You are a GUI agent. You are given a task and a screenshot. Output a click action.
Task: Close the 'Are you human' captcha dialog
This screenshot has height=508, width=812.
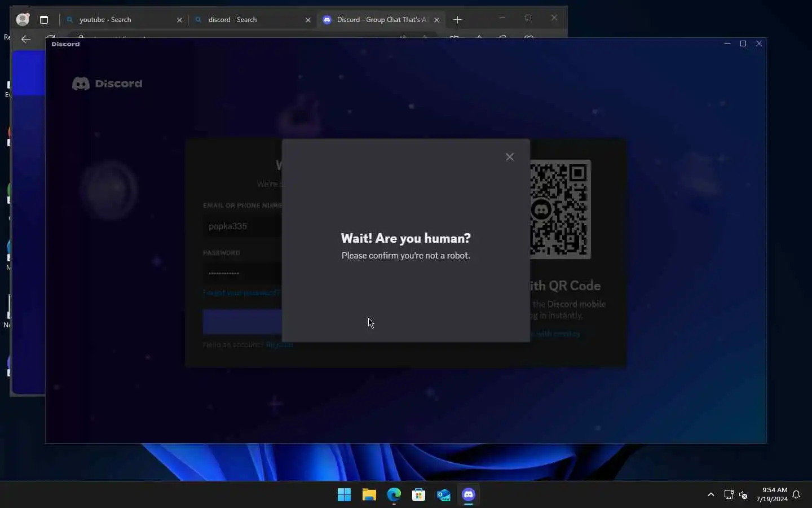tap(510, 157)
